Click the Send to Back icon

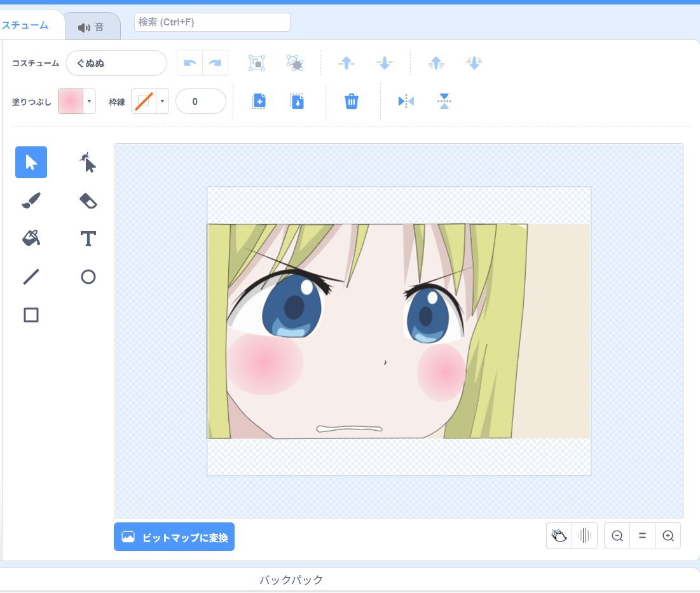(474, 63)
